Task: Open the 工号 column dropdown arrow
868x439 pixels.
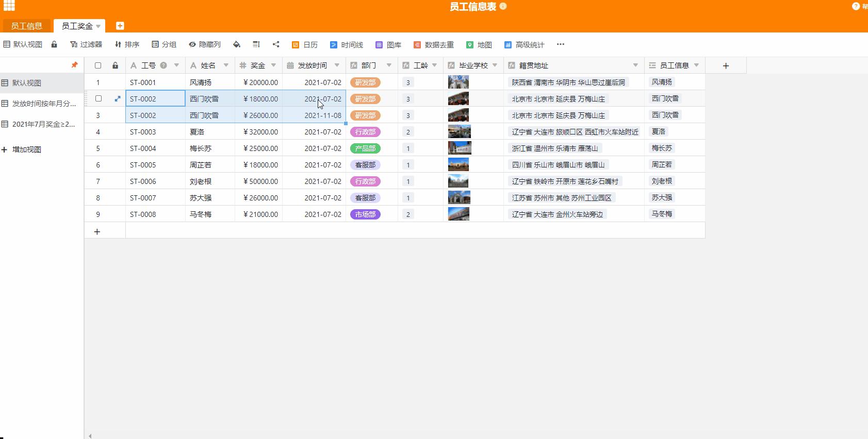Action: coord(176,65)
